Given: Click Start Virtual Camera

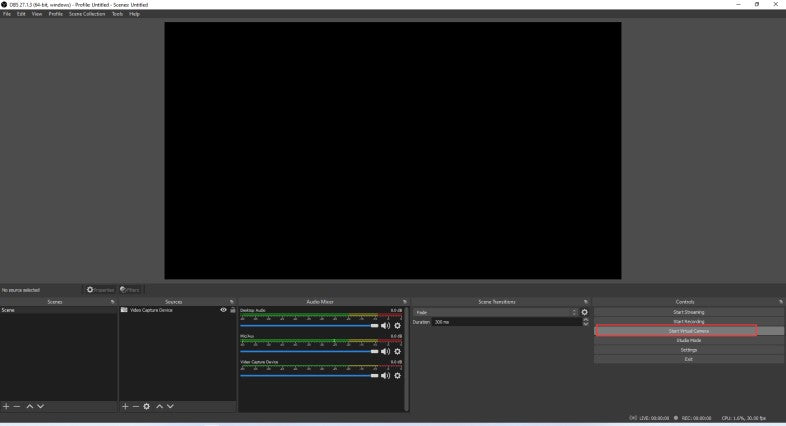Looking at the screenshot, I should pos(688,331).
